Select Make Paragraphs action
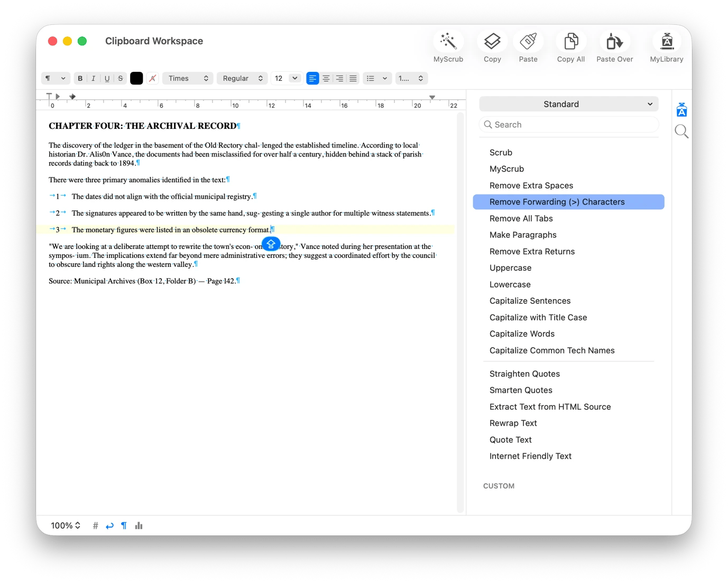Viewport: 728px width, 583px height. click(569, 235)
